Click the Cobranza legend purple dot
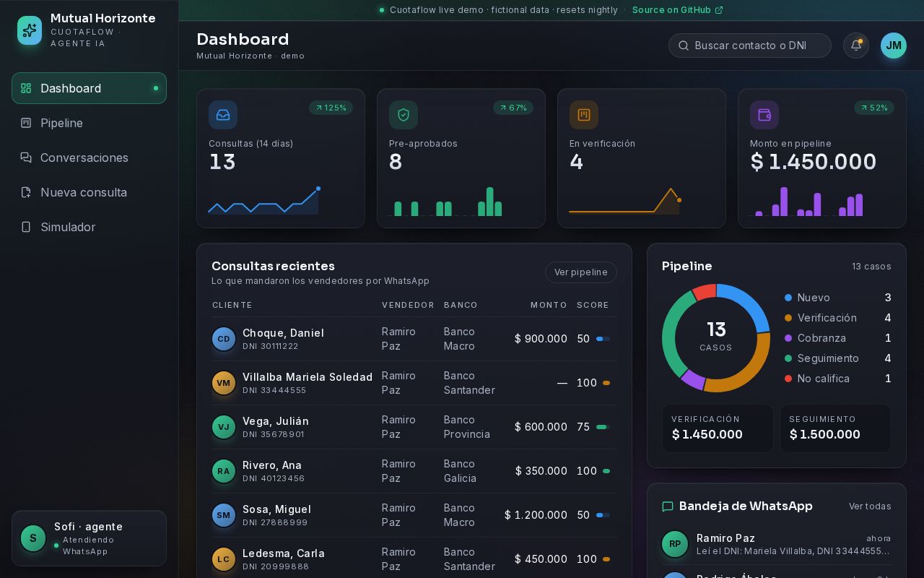The width and height of the screenshot is (924, 578). (x=788, y=338)
